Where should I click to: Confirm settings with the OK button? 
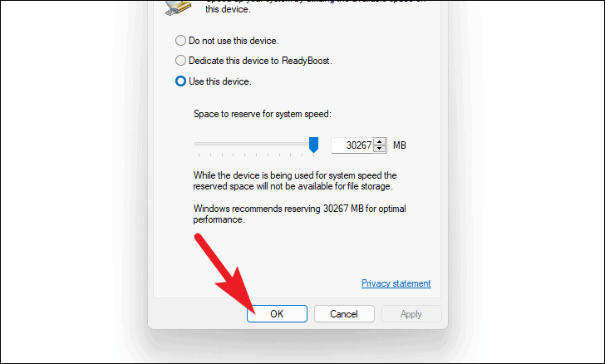[277, 314]
